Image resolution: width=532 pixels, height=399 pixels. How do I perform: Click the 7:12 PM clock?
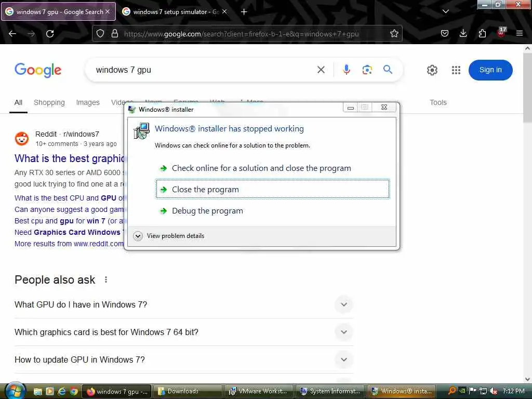tap(513, 391)
